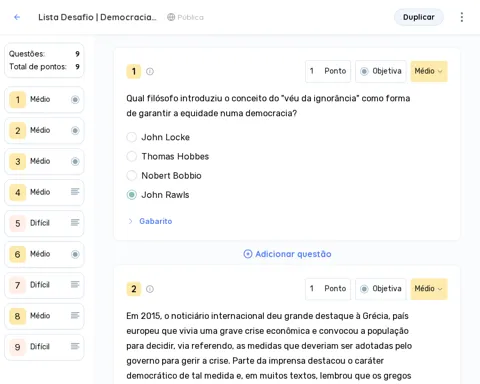The height and width of the screenshot is (384, 480).
Task: Expand the Gabarito section of question 1
Action: (131, 221)
